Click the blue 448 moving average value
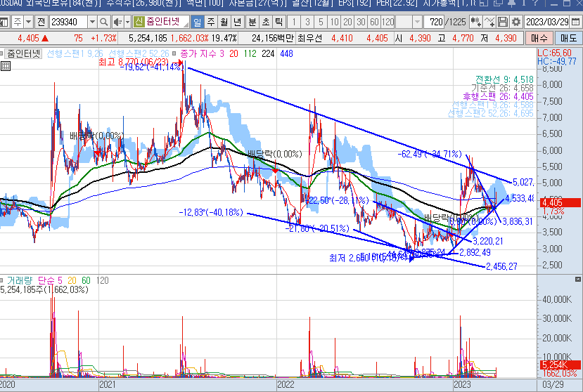The width and height of the screenshot is (583, 392). pos(286,53)
